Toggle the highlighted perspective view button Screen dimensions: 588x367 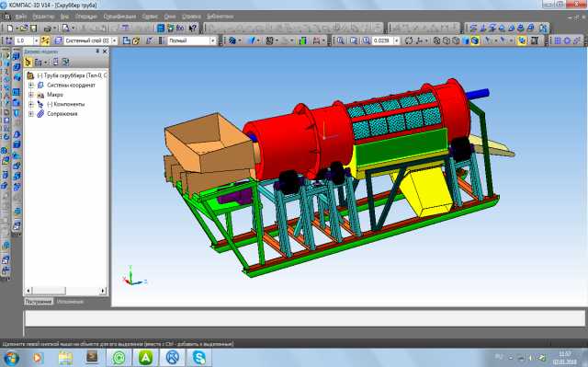coord(522,40)
